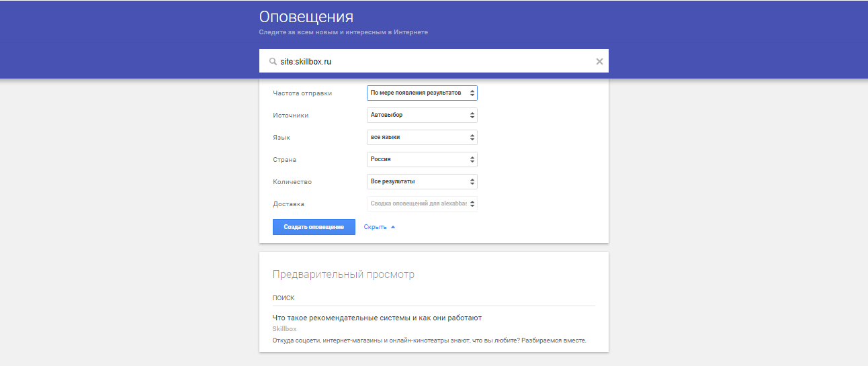Screen dimensions: 868x366
Task: Click the Язык label
Action: 281,138
